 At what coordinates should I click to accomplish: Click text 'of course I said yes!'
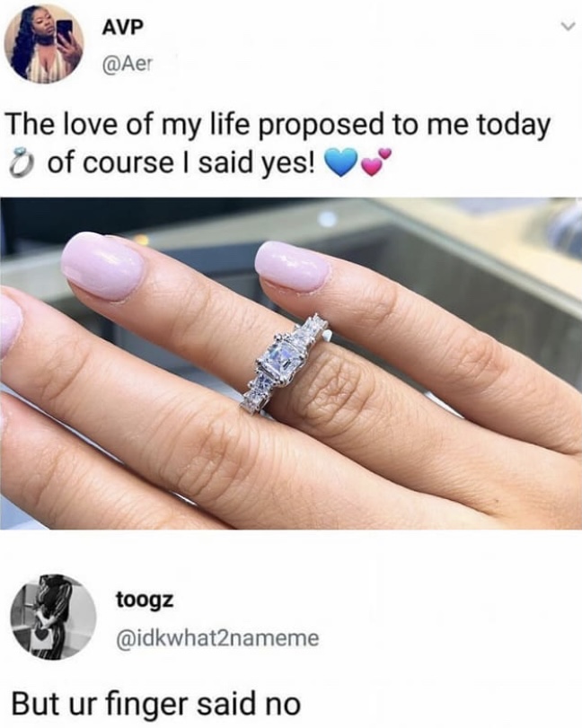click(x=181, y=163)
